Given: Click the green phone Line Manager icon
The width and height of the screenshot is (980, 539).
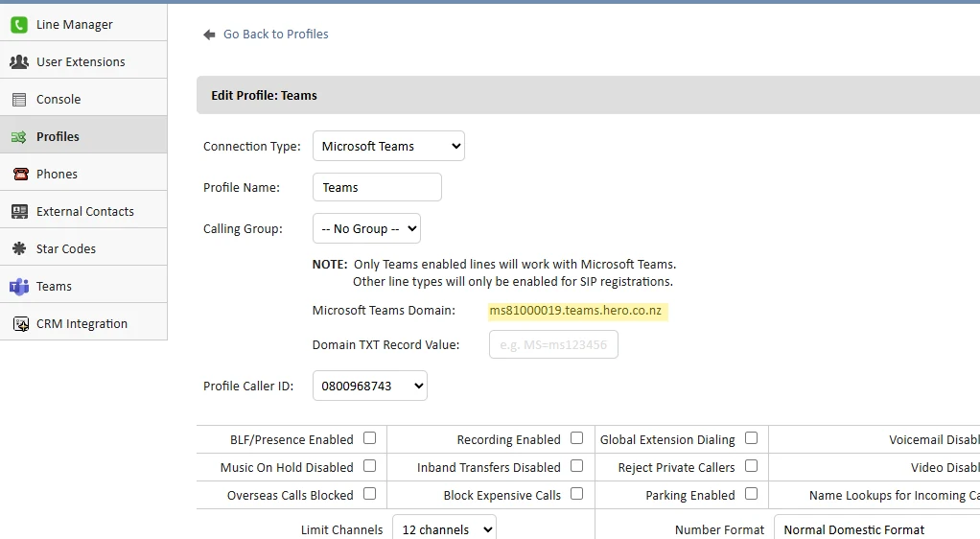Looking at the screenshot, I should tap(19, 24).
